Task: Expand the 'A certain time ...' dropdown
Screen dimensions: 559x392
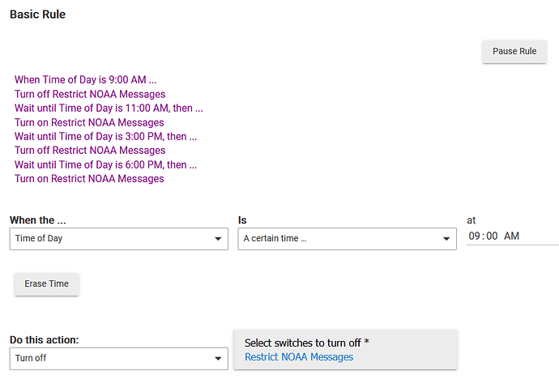Action: [347, 239]
